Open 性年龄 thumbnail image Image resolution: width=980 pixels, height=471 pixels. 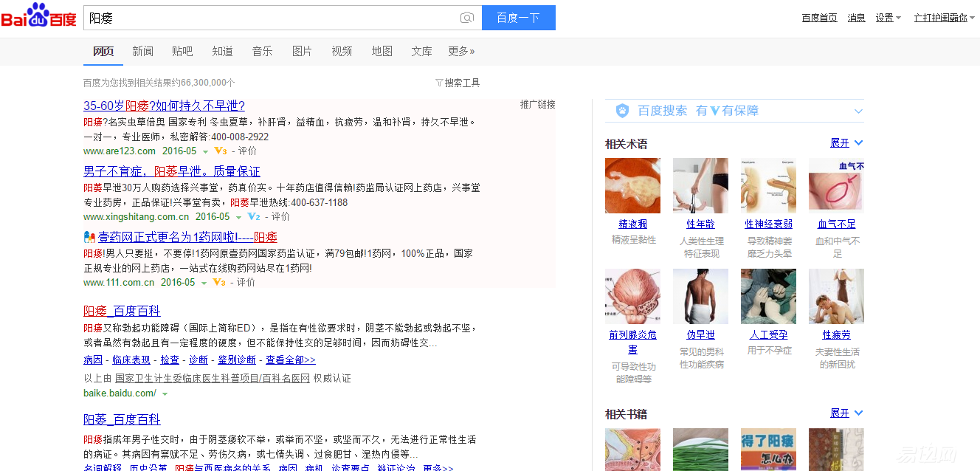[x=700, y=185]
